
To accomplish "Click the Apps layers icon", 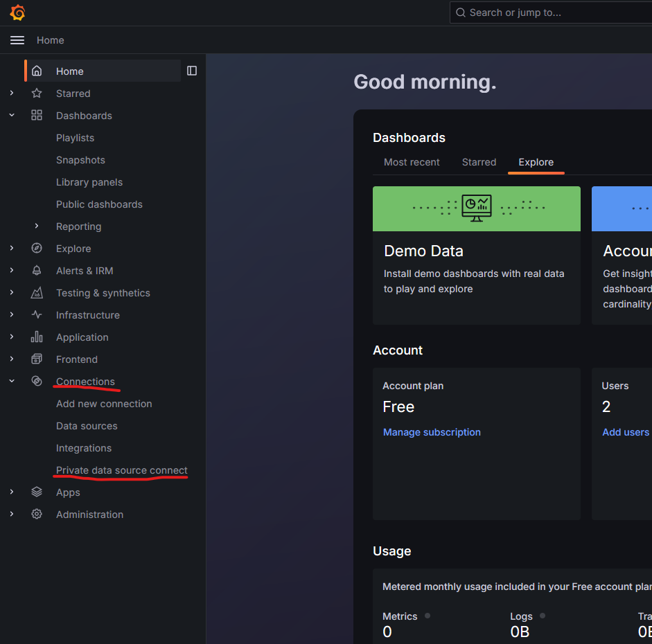I will (37, 492).
